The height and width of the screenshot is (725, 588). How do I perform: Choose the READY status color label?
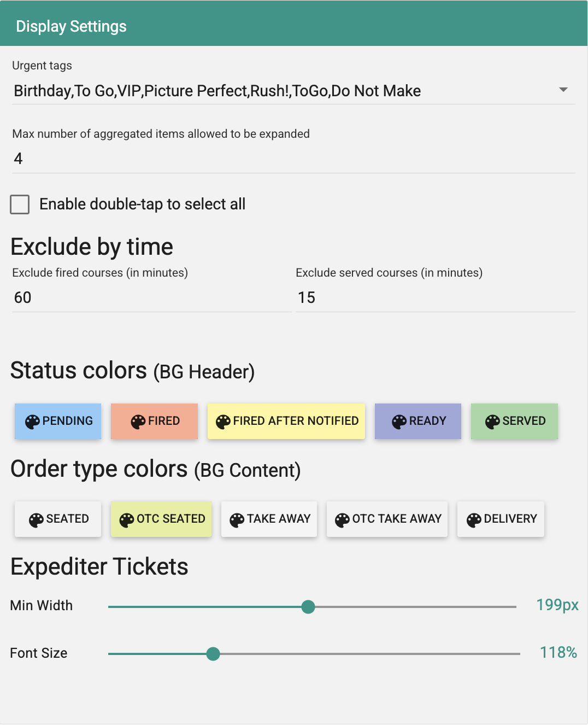point(428,421)
